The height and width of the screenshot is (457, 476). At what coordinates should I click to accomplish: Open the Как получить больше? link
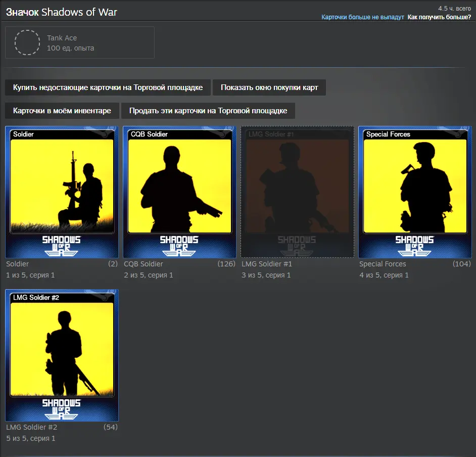pyautogui.click(x=439, y=17)
